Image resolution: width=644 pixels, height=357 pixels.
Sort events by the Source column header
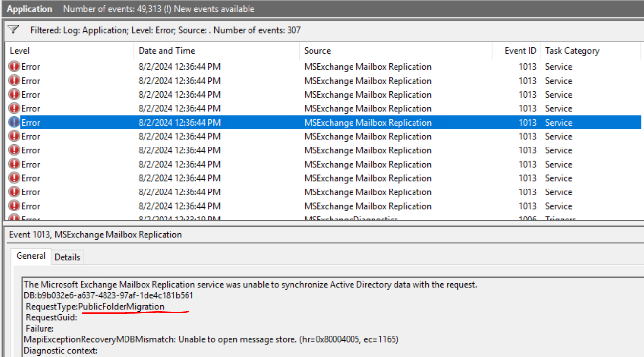317,51
